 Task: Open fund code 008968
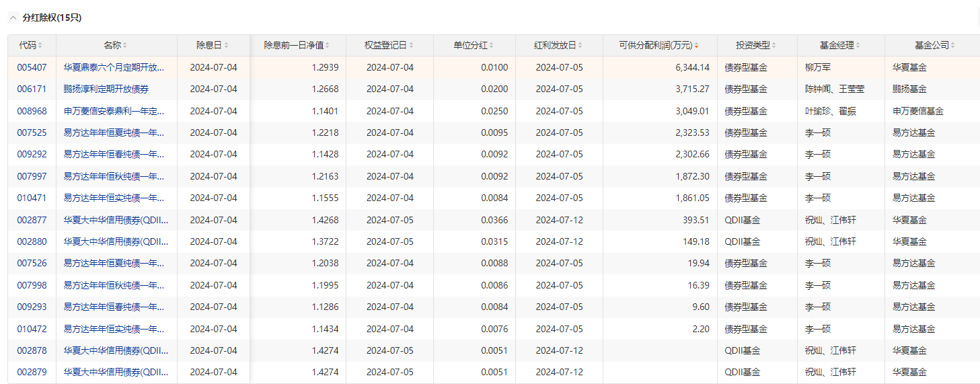(32, 111)
